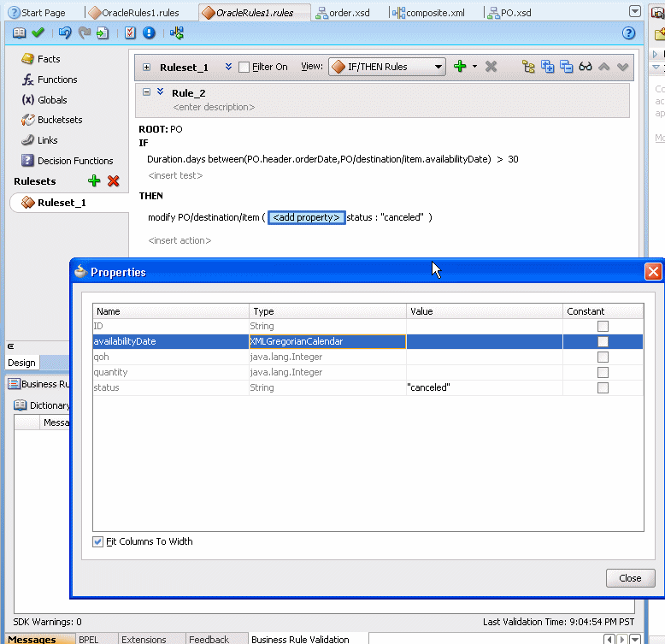Click the import document icon in toolbar
The width and height of the screenshot is (665, 644).
tap(103, 32)
